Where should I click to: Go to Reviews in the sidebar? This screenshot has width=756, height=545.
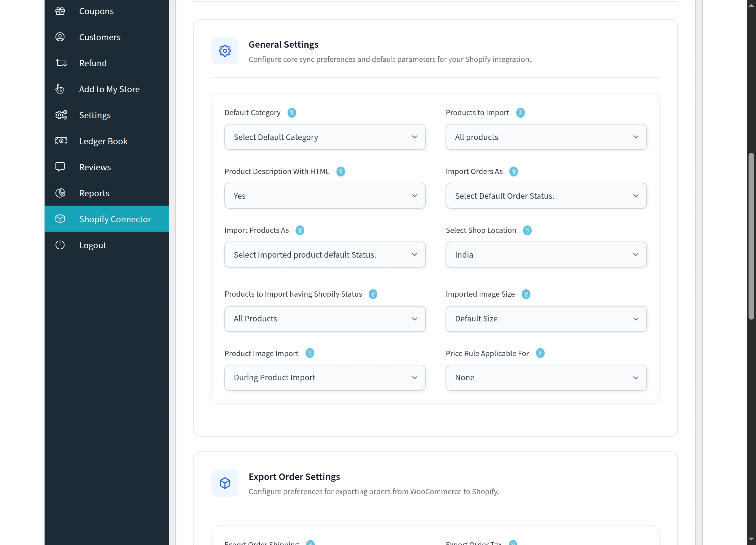tap(107, 167)
